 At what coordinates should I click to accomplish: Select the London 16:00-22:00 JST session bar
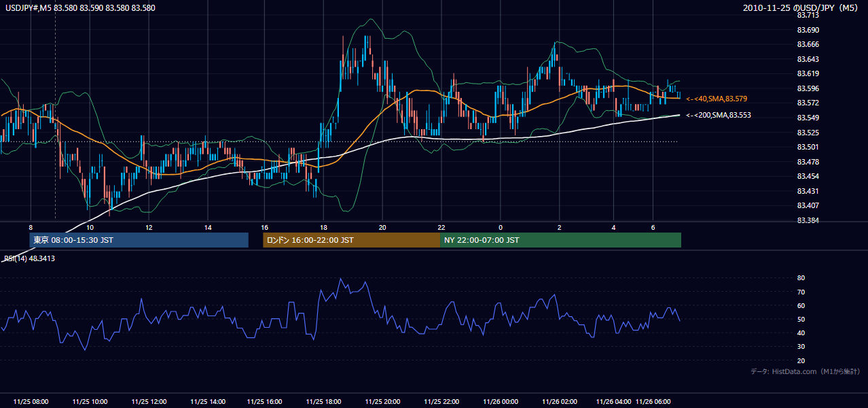pyautogui.click(x=351, y=240)
